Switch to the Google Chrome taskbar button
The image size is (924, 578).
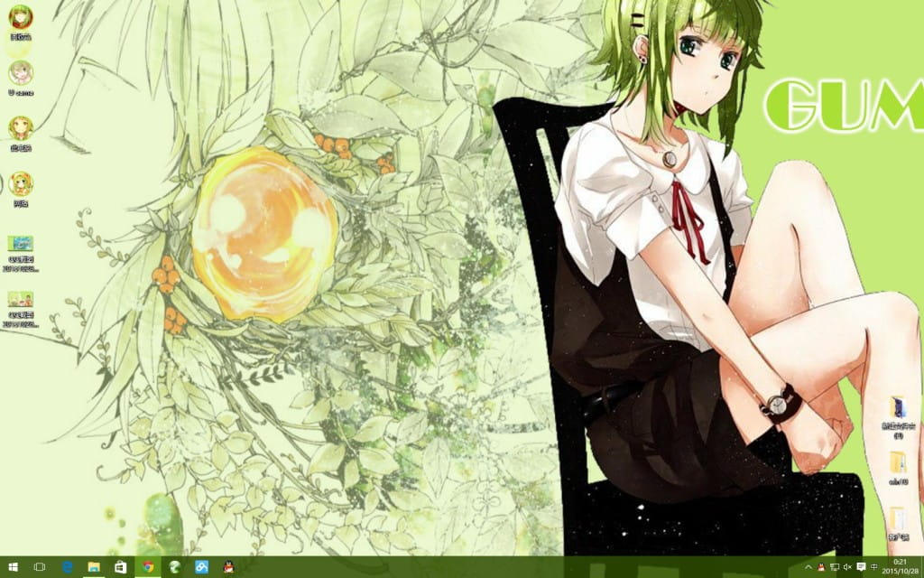(147, 567)
